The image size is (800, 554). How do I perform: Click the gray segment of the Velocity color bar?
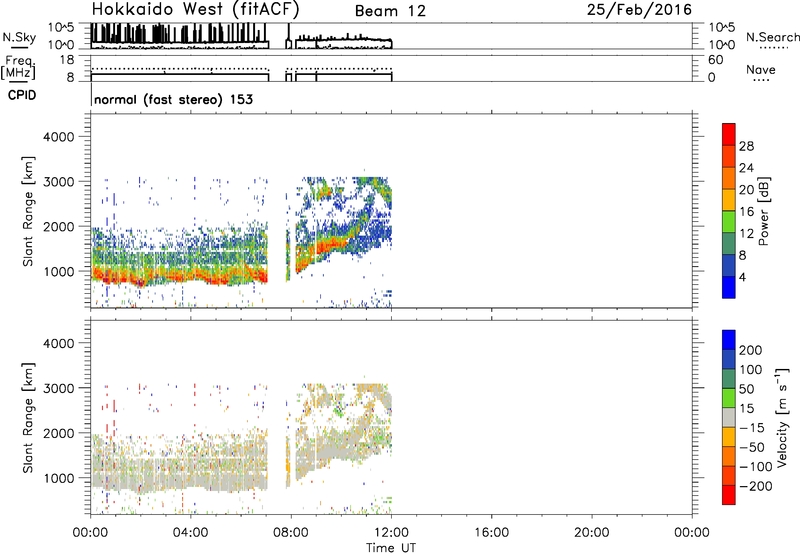click(x=729, y=417)
